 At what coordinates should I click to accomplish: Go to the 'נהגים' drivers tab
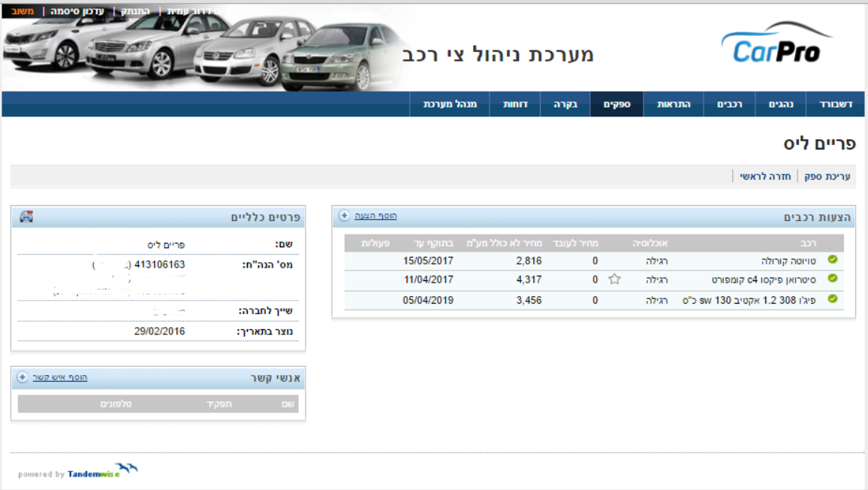tap(781, 104)
